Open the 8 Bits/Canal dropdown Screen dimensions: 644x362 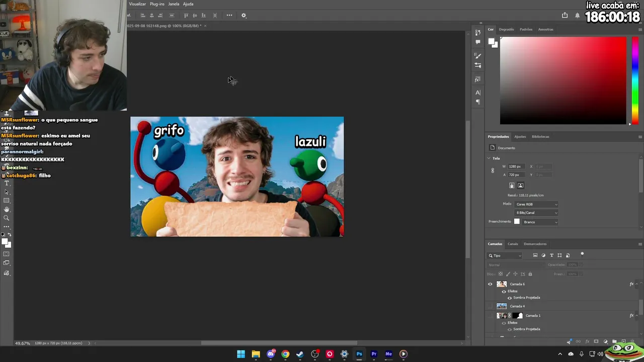(x=536, y=213)
